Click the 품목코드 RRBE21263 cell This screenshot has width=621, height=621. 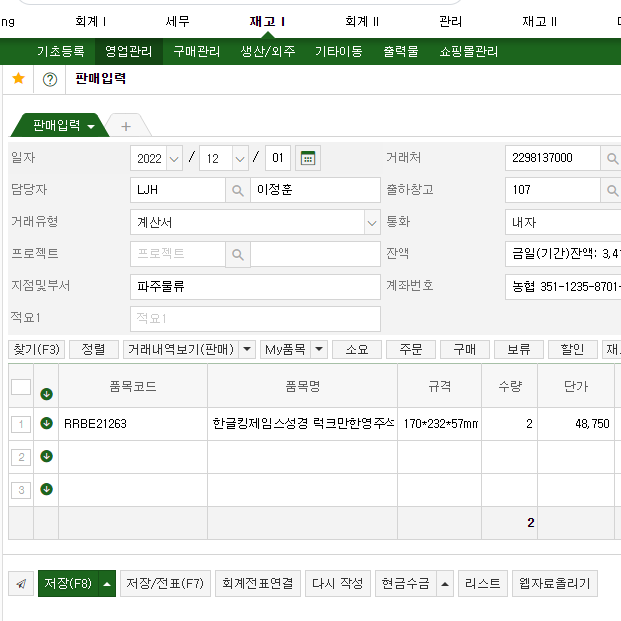pyautogui.click(x=133, y=424)
